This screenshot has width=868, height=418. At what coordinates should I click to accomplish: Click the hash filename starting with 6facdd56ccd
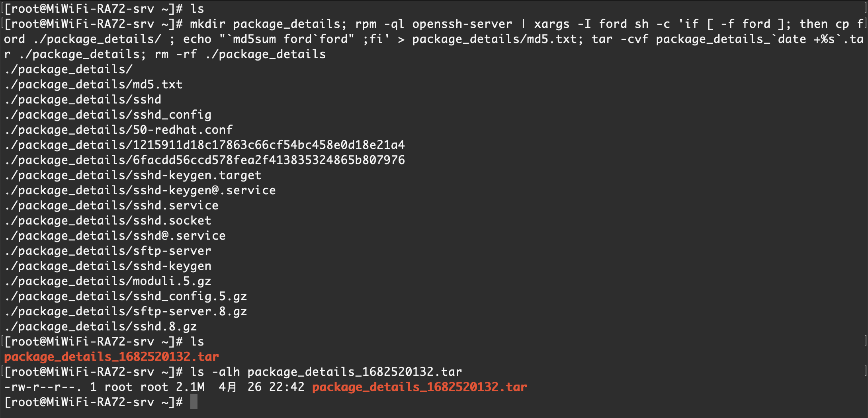[268, 160]
